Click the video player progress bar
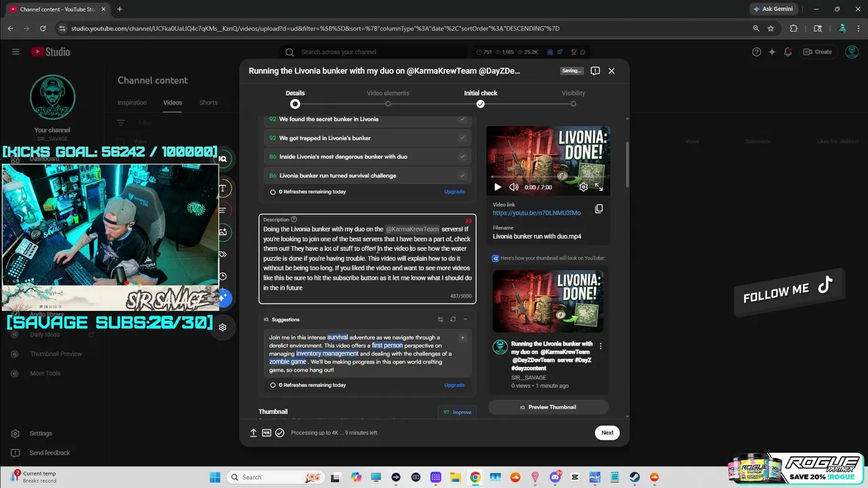 point(548,178)
